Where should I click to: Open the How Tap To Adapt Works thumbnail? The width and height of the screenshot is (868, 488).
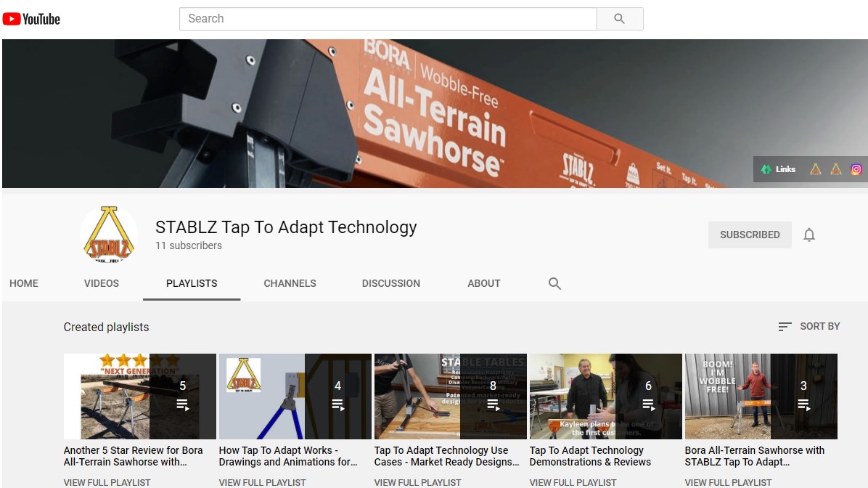point(295,396)
